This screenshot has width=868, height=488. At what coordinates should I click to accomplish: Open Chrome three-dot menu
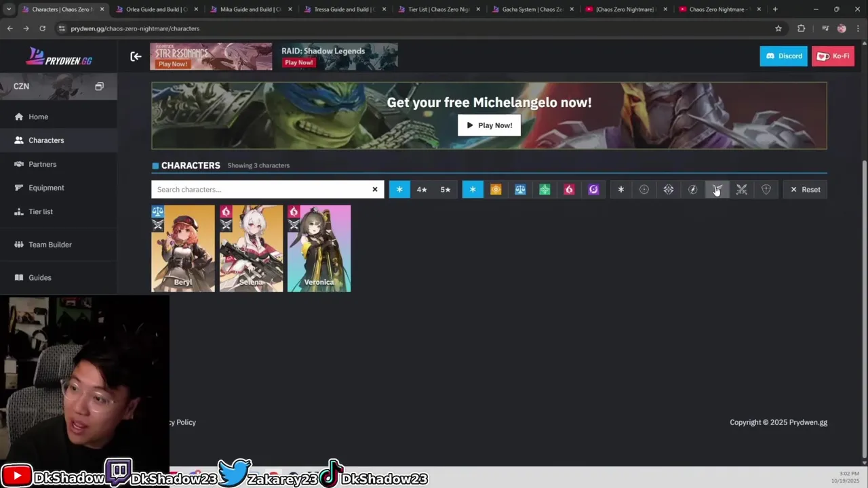858,28
